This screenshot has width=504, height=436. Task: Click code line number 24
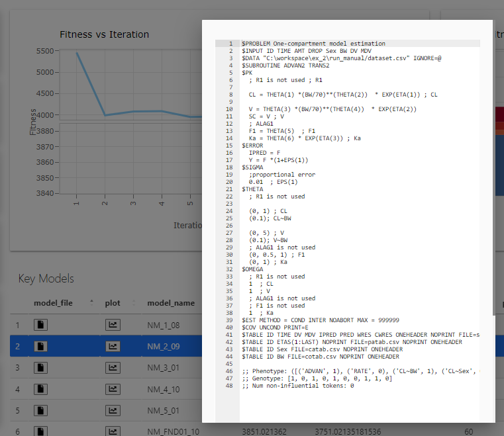pyautogui.click(x=229, y=211)
